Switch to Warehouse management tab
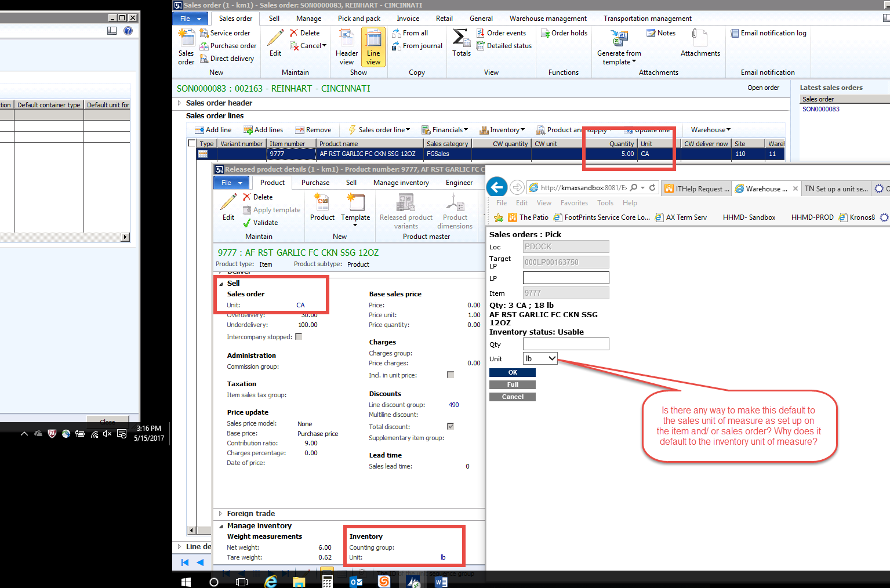 [x=547, y=19]
